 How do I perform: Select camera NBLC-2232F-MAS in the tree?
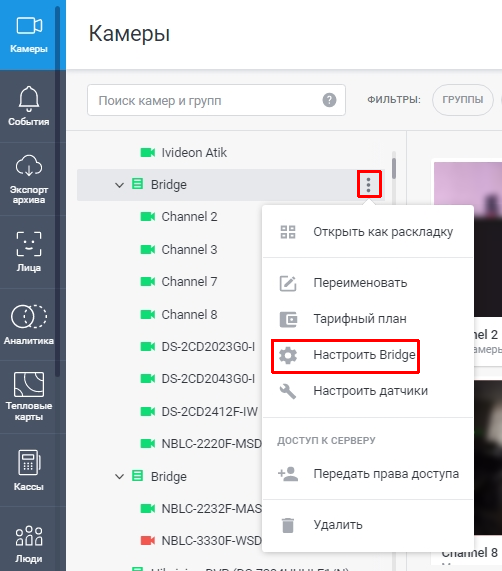coord(211,508)
